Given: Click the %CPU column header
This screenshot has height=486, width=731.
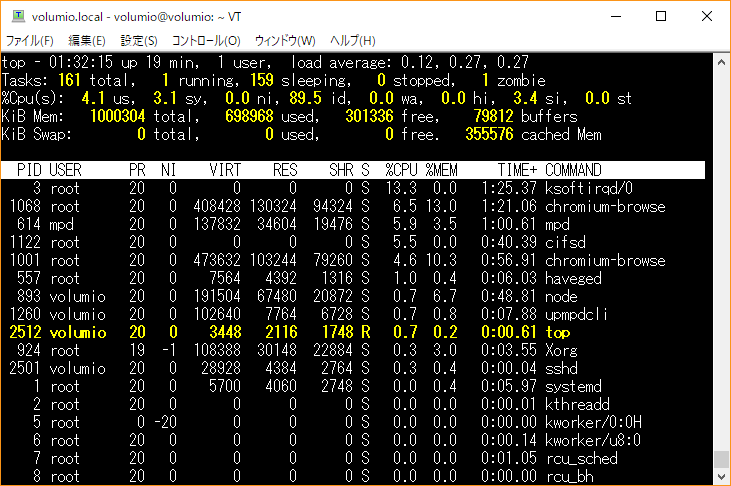Looking at the screenshot, I should (401, 170).
